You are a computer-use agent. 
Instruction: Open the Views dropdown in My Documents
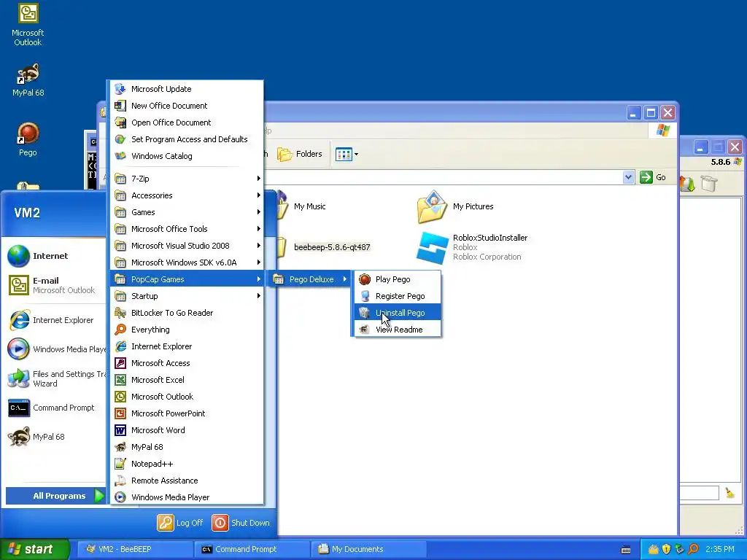tap(347, 154)
